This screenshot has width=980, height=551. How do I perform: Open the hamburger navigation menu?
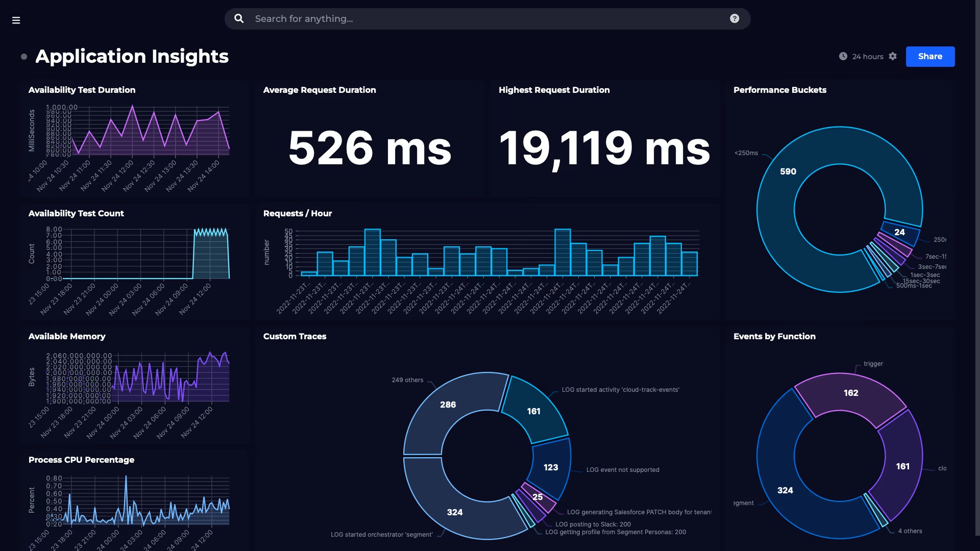pos(16,20)
